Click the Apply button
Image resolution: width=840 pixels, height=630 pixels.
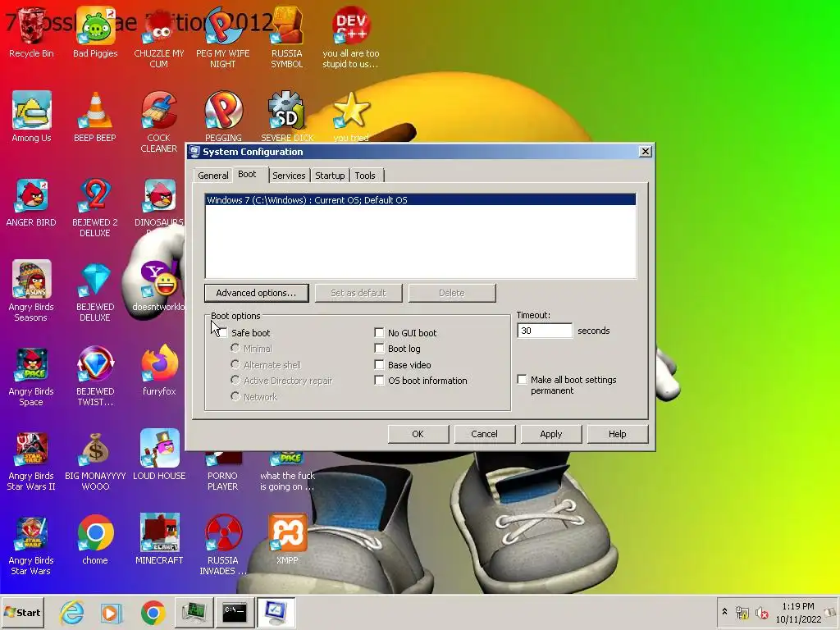(x=550, y=434)
